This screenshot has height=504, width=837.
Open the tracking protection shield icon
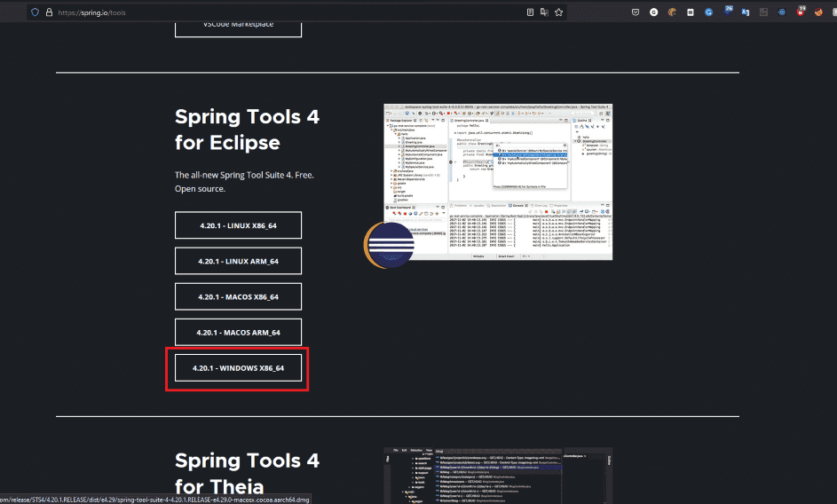pyautogui.click(x=36, y=12)
